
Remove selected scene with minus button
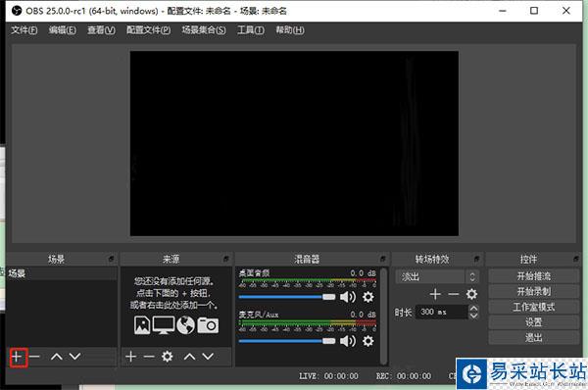[x=34, y=357]
